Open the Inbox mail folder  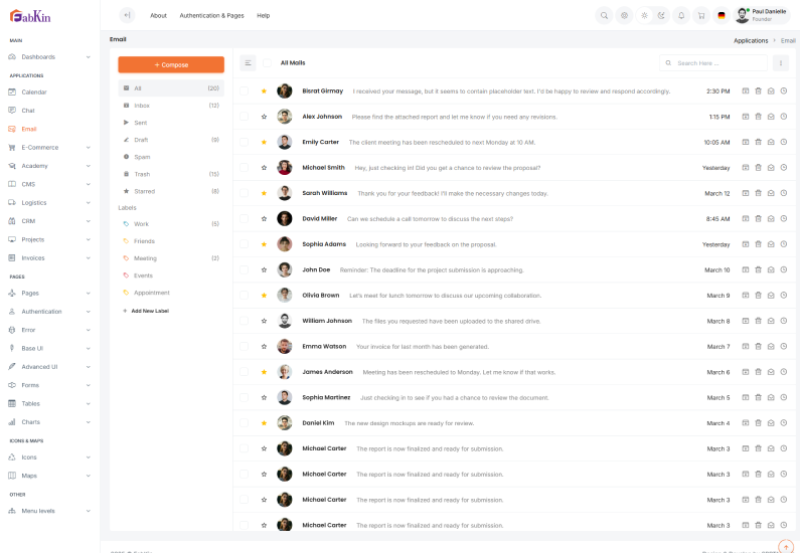point(142,105)
